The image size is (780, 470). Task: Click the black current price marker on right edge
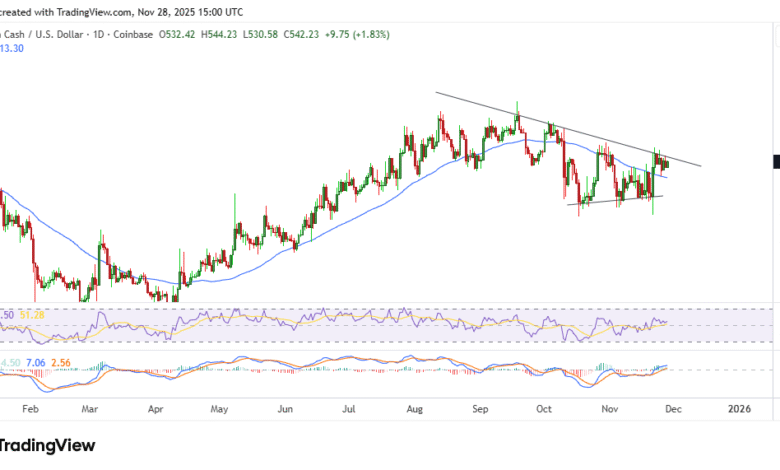pyautogui.click(x=776, y=161)
